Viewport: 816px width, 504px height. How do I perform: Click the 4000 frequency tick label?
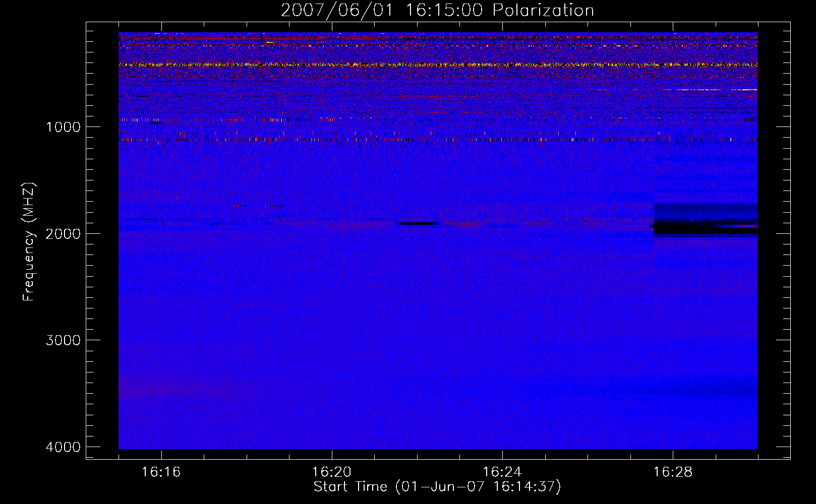(63, 447)
